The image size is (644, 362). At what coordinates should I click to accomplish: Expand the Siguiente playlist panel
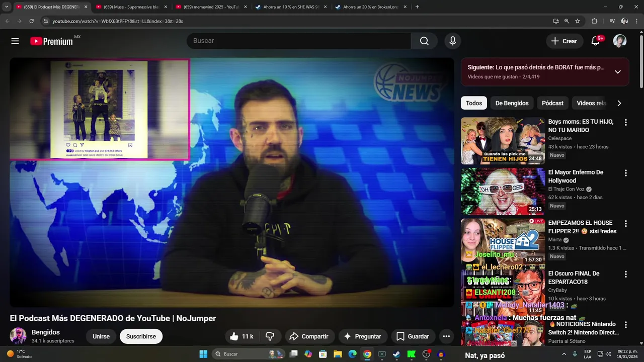coord(618,72)
